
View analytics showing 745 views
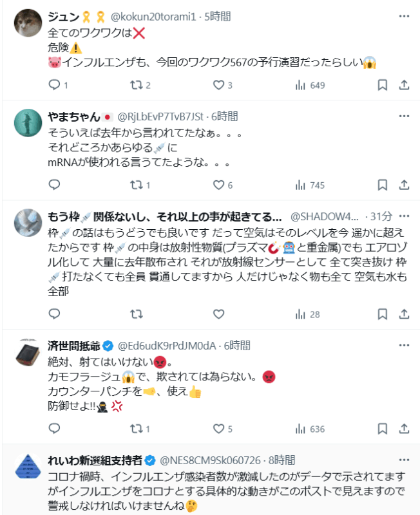coord(310,185)
